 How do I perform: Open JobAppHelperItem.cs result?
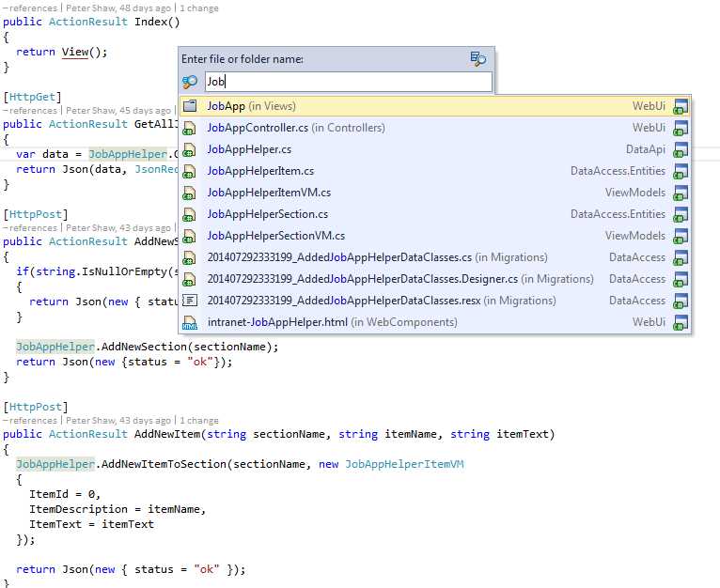tap(435, 171)
